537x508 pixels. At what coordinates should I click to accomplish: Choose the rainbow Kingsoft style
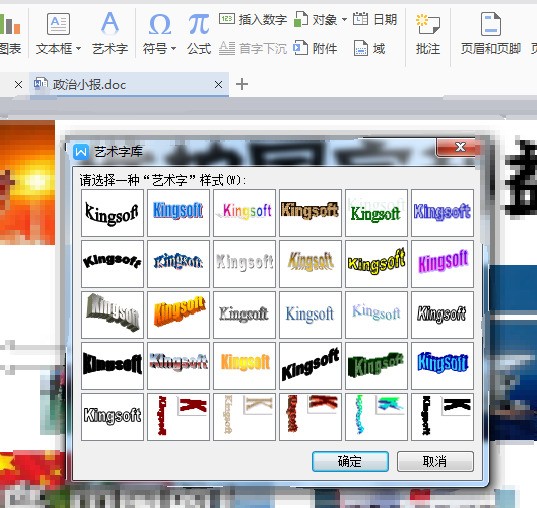pos(244,213)
